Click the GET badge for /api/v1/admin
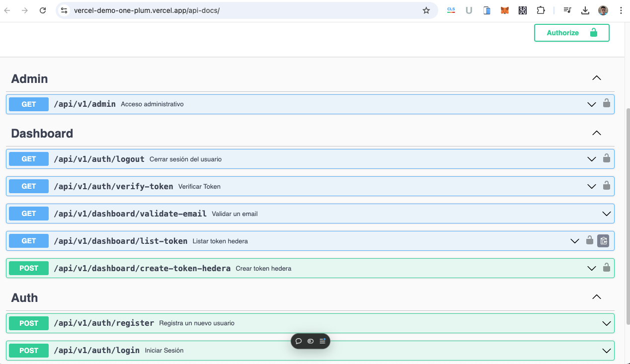Screen dimensions: 630x364 click(29, 104)
